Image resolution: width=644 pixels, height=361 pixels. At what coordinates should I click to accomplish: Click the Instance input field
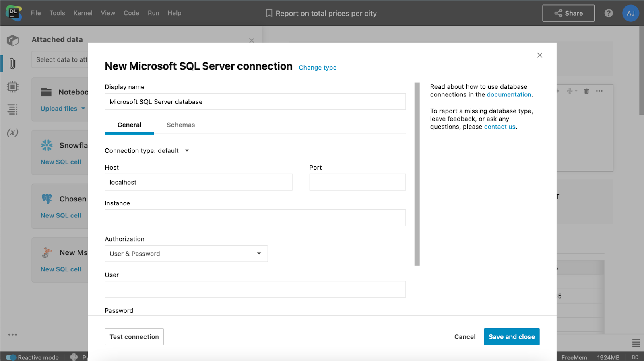point(255,218)
